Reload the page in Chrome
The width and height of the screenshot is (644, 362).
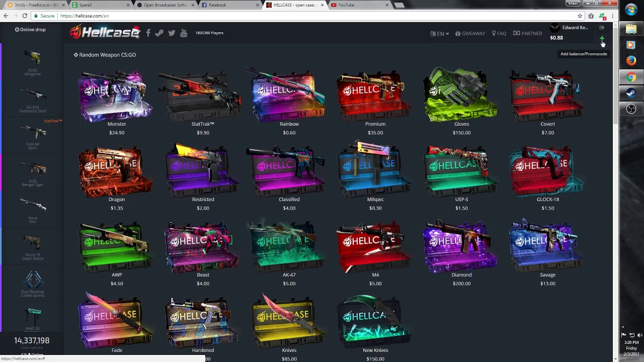pos(25,16)
